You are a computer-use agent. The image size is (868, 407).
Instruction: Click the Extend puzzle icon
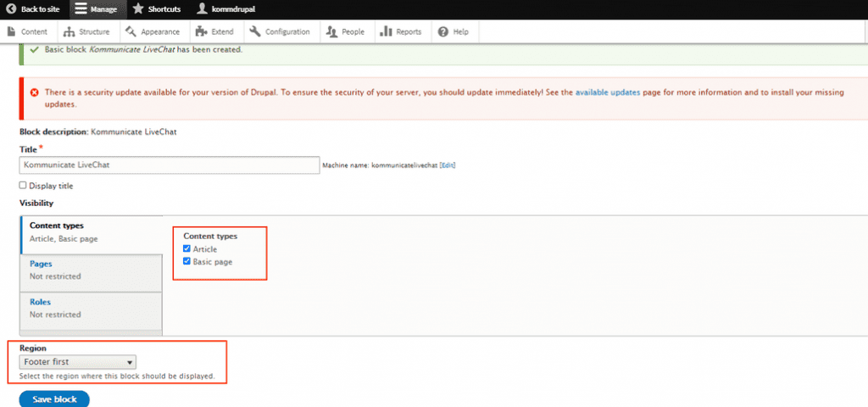click(x=202, y=31)
